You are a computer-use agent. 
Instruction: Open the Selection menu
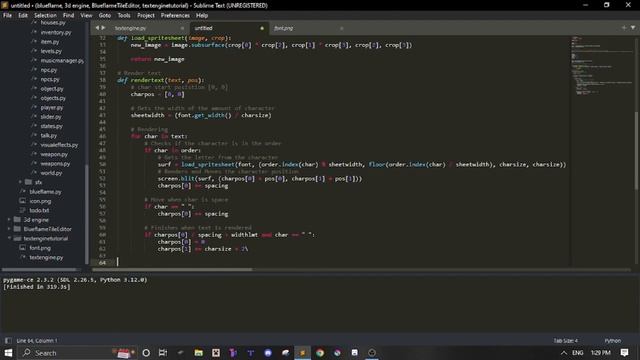(x=45, y=16)
